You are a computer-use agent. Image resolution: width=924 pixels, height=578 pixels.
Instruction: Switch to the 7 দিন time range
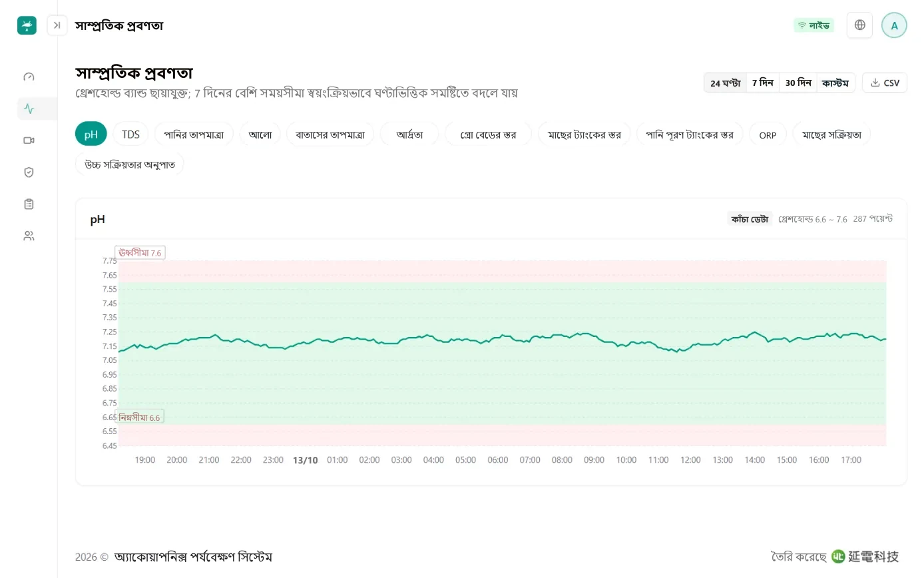tap(763, 83)
